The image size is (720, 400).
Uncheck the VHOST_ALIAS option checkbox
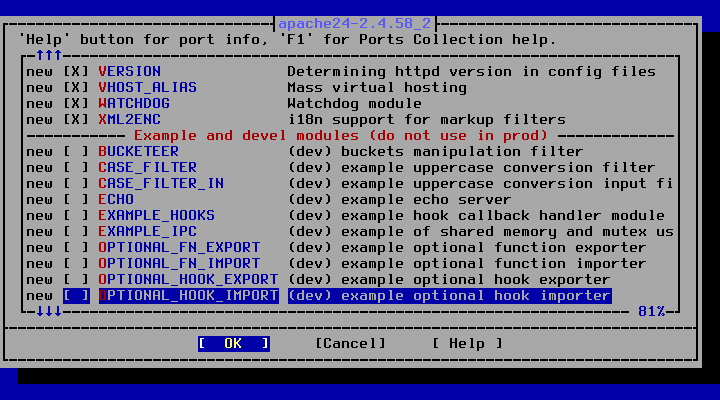click(76, 88)
